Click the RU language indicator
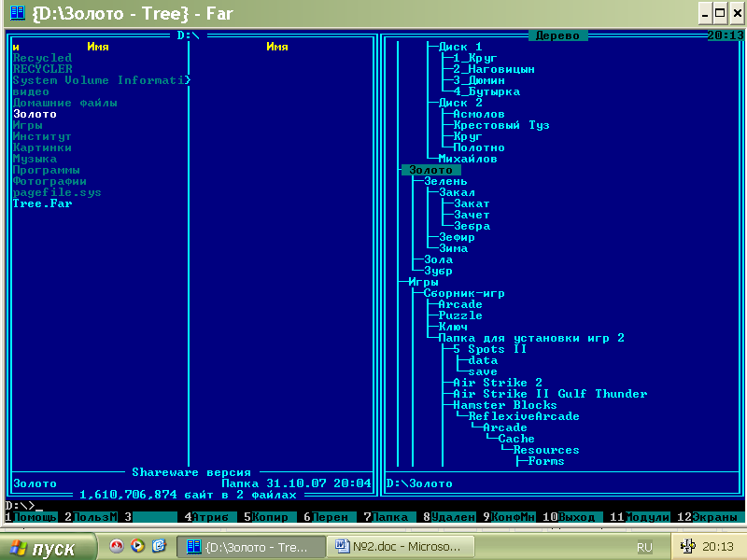747x560 pixels. point(644,547)
